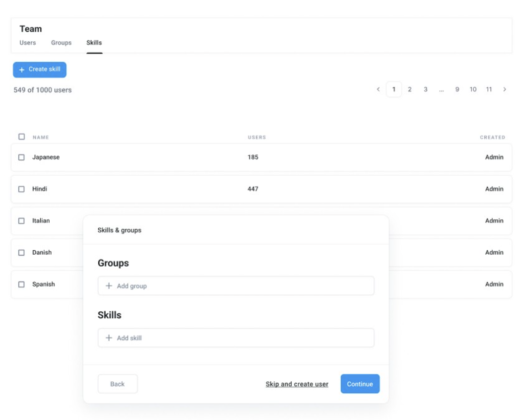The height and width of the screenshot is (420, 522).
Task: Check the checkbox next to Hindi
Action: [22, 189]
